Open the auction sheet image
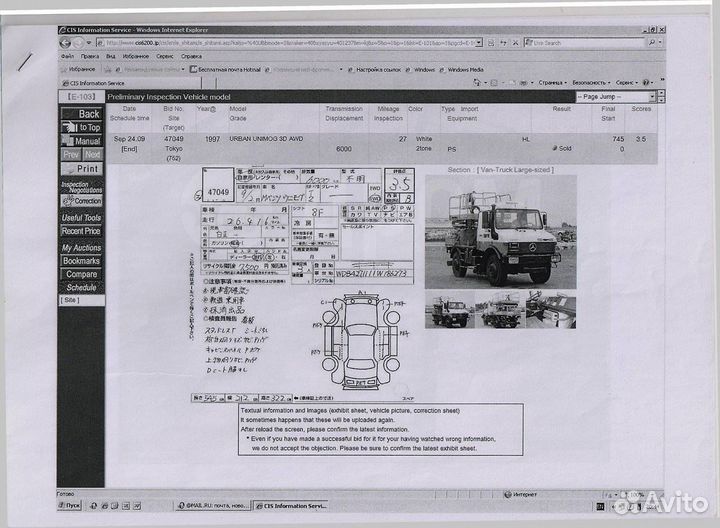 pos(304,285)
